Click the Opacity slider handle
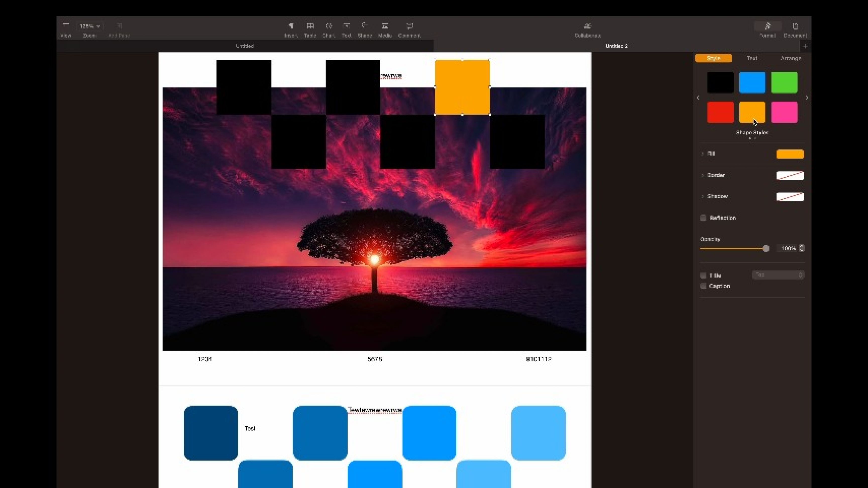 coord(766,248)
